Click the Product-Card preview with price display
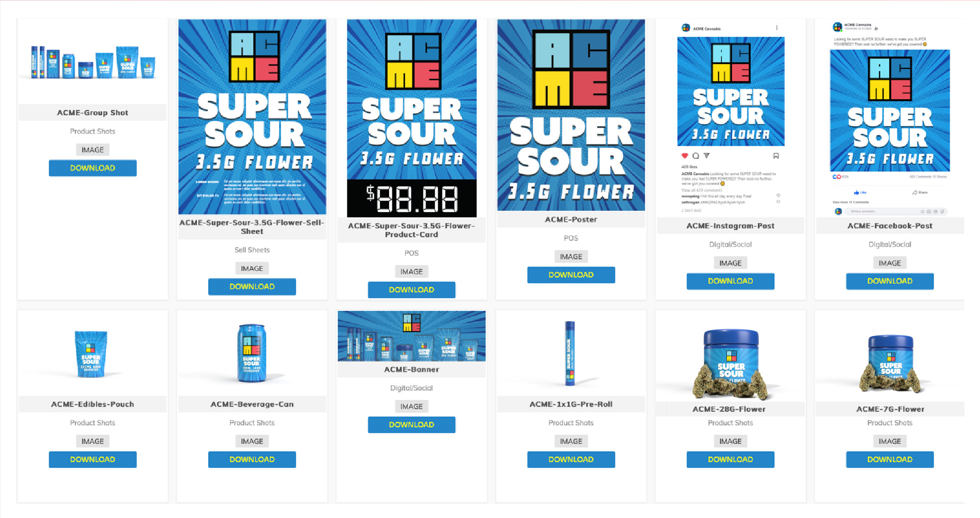The image size is (980, 518). tap(412, 118)
